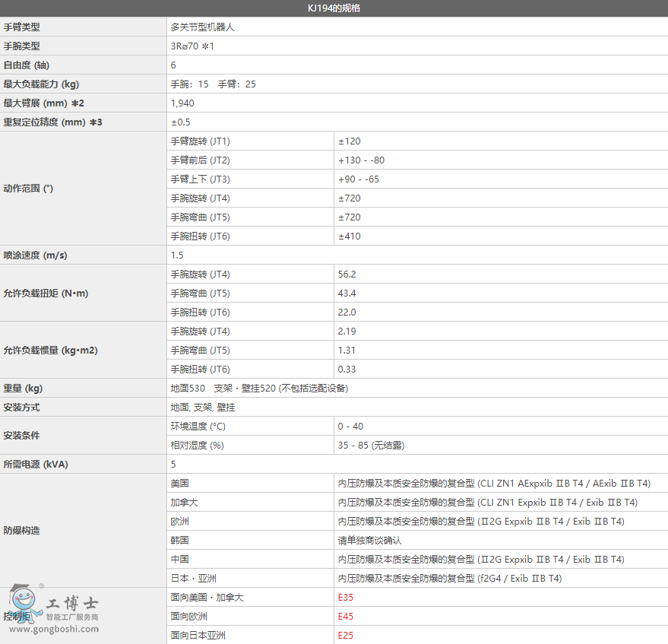Select the 0.33 load inertia value

(347, 370)
